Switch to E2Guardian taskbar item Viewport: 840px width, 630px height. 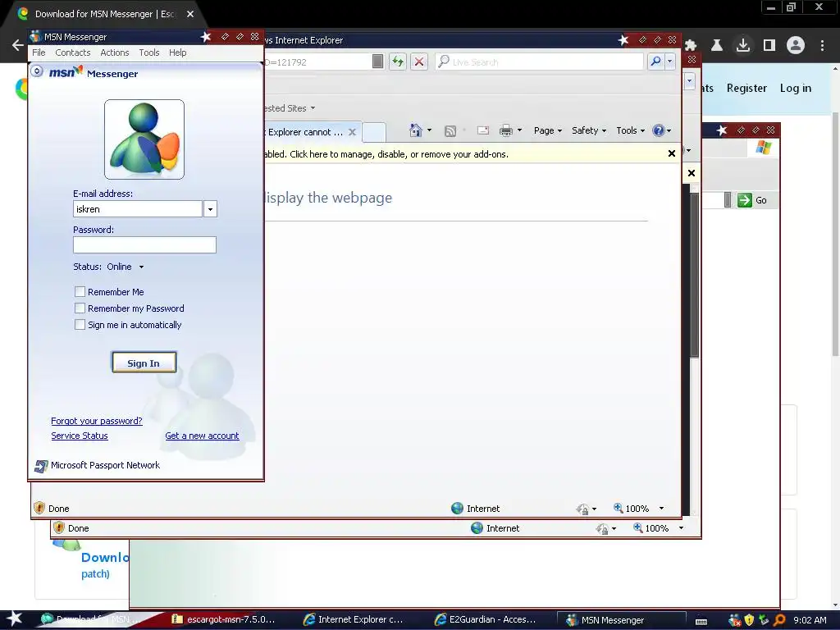pos(486,619)
